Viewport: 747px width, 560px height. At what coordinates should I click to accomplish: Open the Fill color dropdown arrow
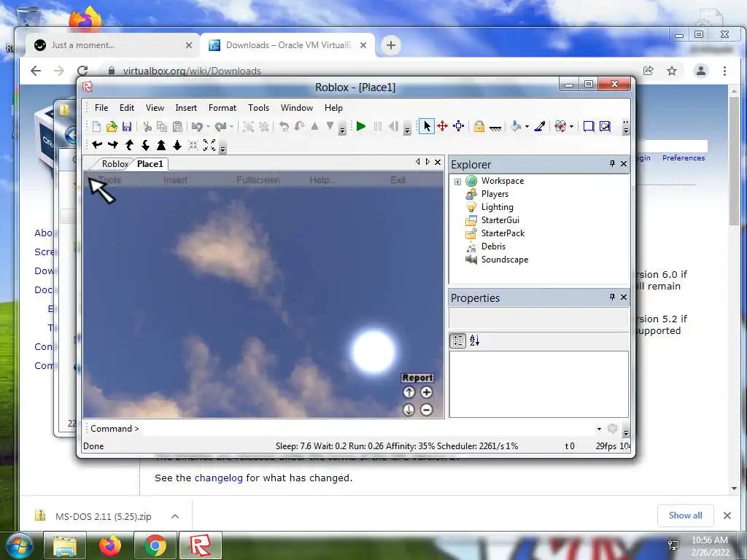tap(527, 127)
